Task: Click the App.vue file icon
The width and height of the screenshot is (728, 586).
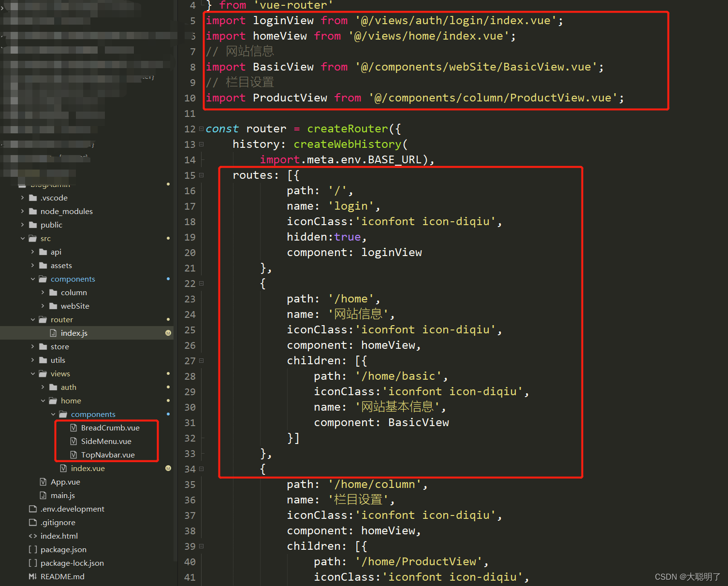Action: (43, 482)
